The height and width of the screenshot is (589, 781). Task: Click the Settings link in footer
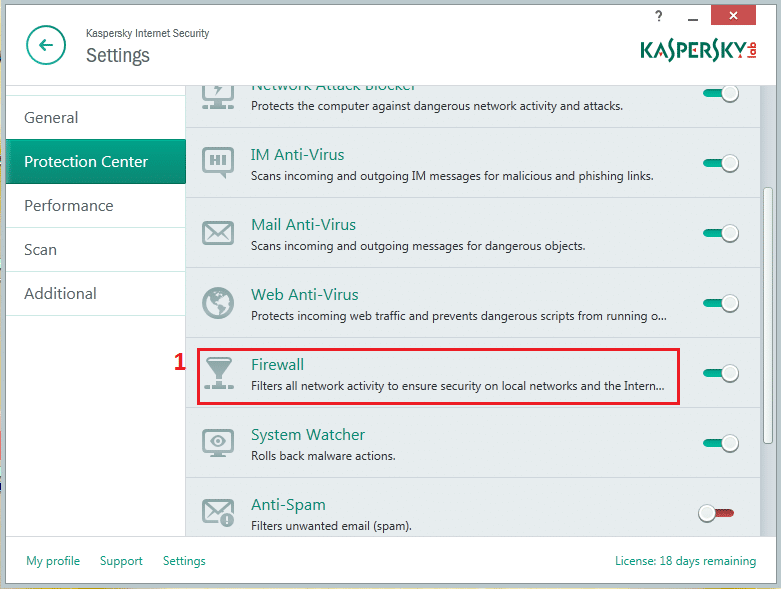click(x=184, y=561)
